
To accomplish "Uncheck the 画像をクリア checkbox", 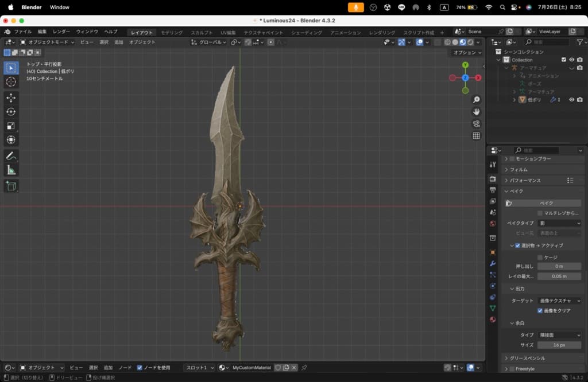I will pyautogui.click(x=540, y=310).
